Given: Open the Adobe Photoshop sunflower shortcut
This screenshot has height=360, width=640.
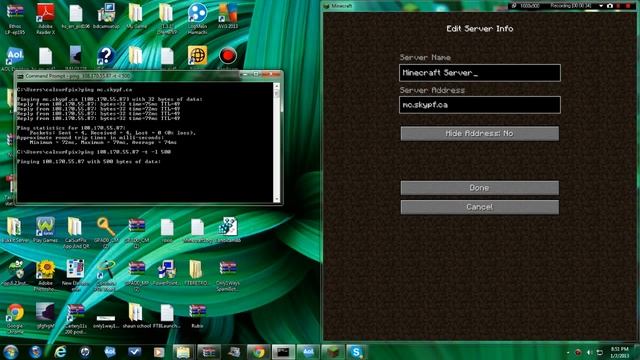Looking at the screenshot, I should [x=45, y=276].
